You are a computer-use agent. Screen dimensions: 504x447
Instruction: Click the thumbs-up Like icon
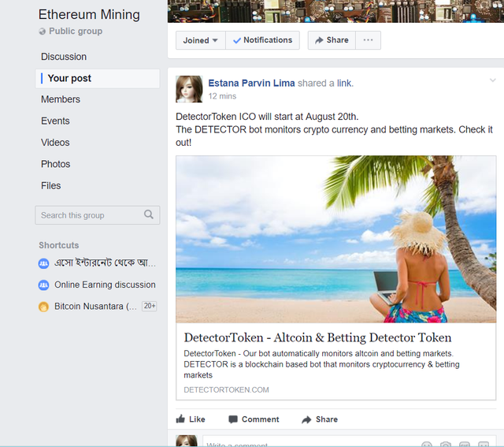click(x=180, y=419)
